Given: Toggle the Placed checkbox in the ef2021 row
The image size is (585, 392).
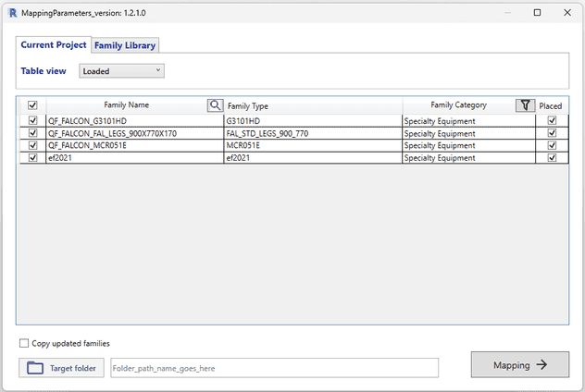Looking at the screenshot, I should (x=552, y=157).
